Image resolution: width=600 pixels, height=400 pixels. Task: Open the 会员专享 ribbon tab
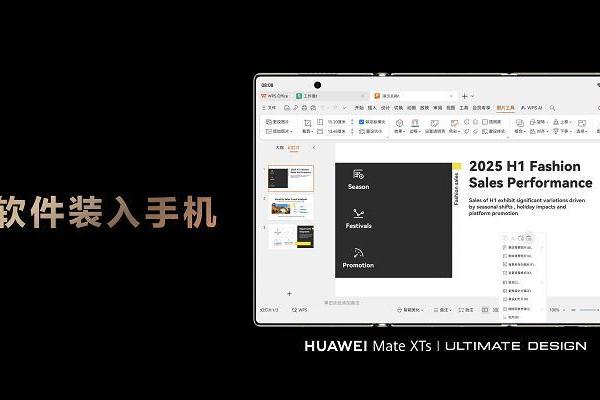(481, 108)
